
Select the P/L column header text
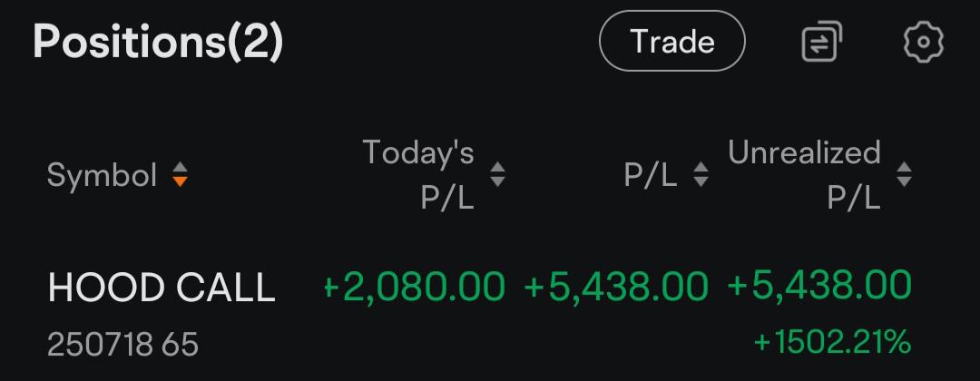click(x=650, y=175)
